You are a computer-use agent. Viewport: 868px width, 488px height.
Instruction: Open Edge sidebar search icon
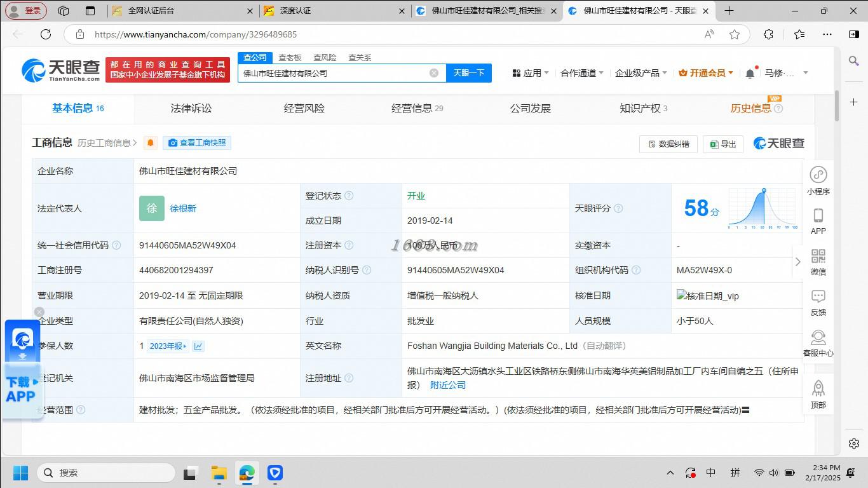point(854,60)
